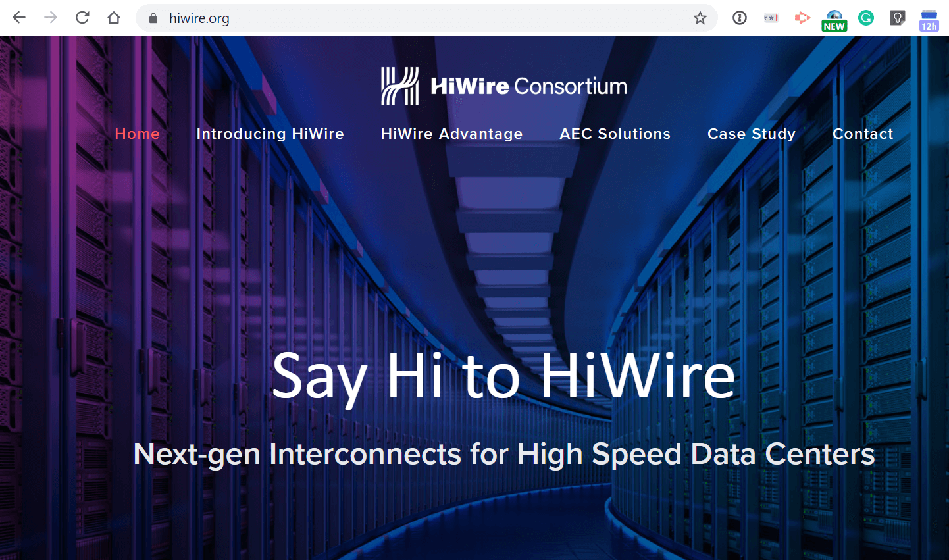Navigate to the Contact page

863,134
